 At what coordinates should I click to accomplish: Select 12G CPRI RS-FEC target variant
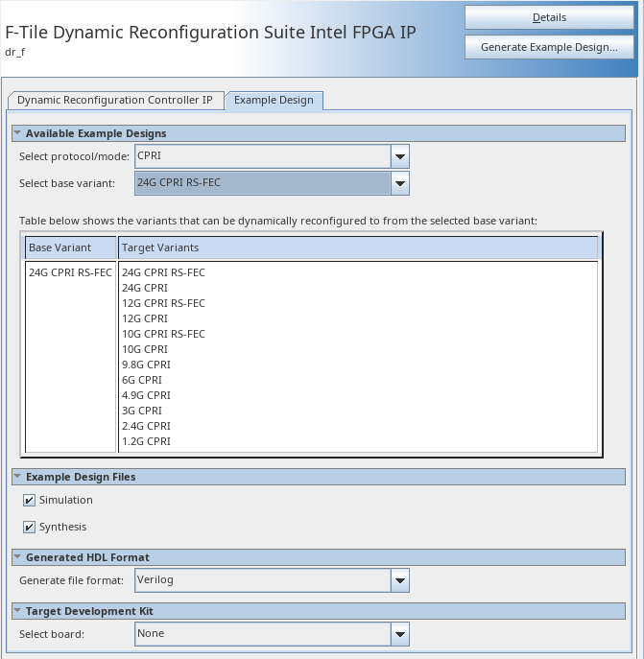pos(163,303)
